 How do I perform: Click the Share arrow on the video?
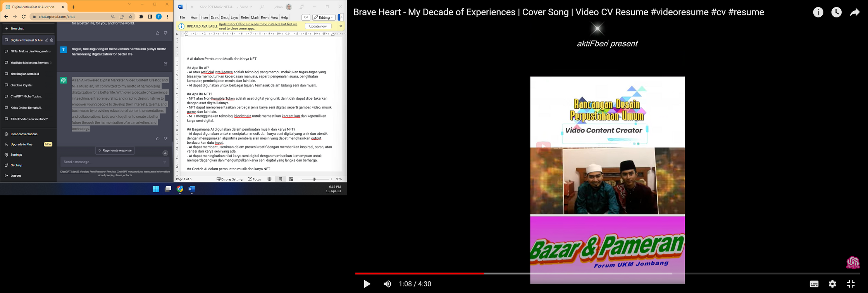click(854, 12)
